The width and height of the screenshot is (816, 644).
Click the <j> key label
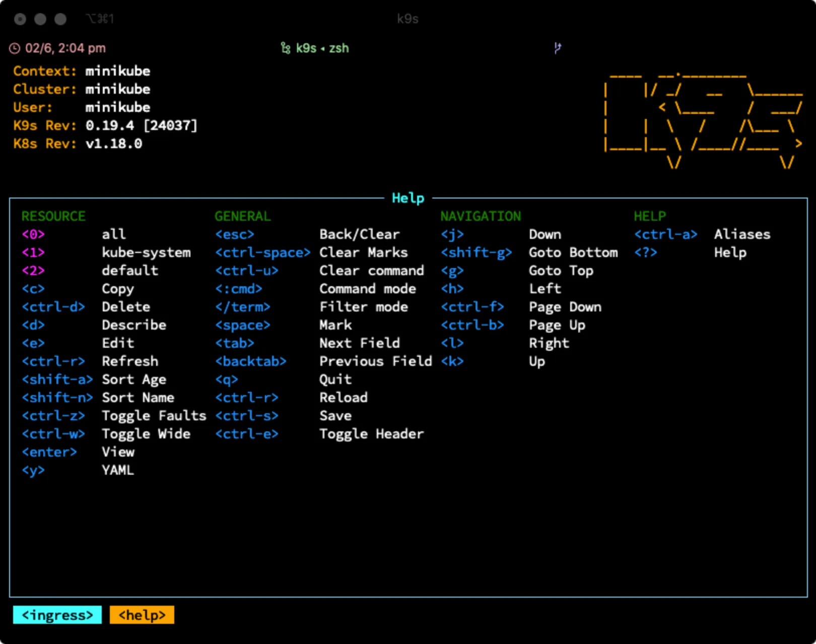tap(452, 234)
